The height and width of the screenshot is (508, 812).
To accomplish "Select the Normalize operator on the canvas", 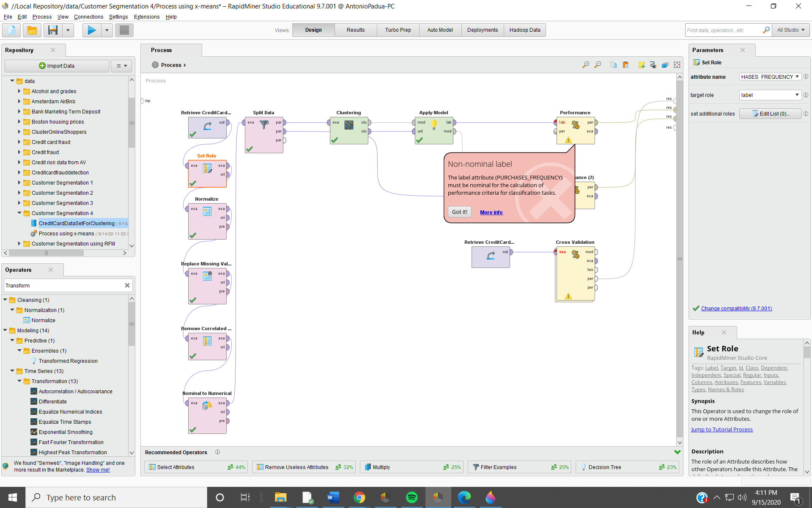I will coord(207,221).
